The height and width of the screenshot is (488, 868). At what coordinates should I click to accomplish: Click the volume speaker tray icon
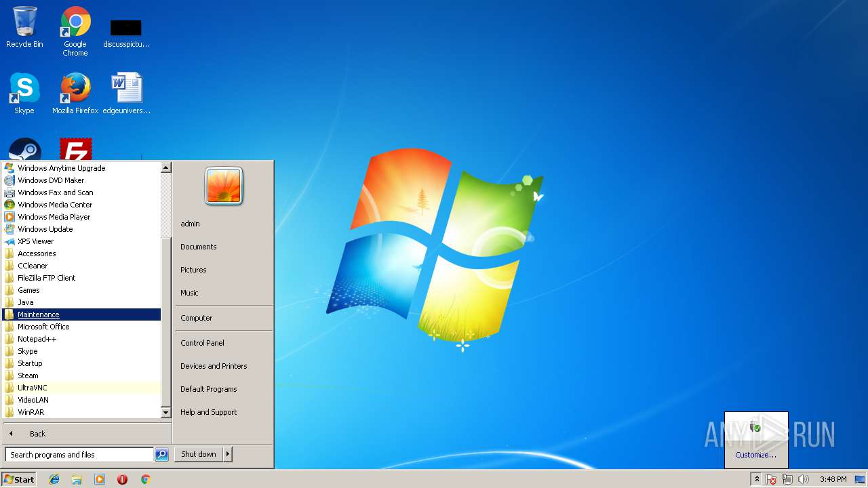coord(804,479)
